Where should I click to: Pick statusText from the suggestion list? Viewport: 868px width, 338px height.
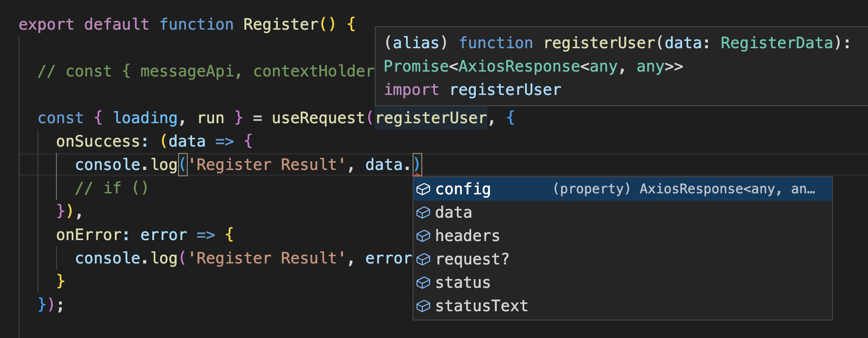click(x=481, y=306)
